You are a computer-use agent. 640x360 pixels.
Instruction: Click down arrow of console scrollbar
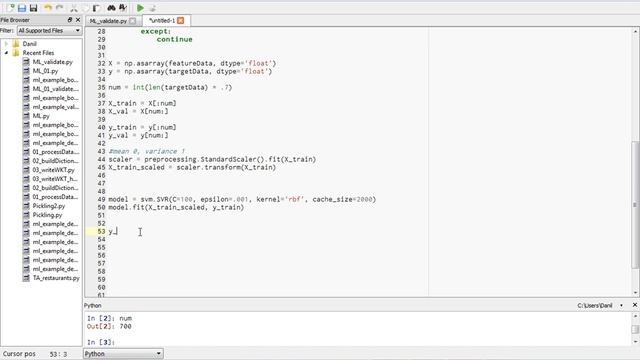click(x=635, y=342)
